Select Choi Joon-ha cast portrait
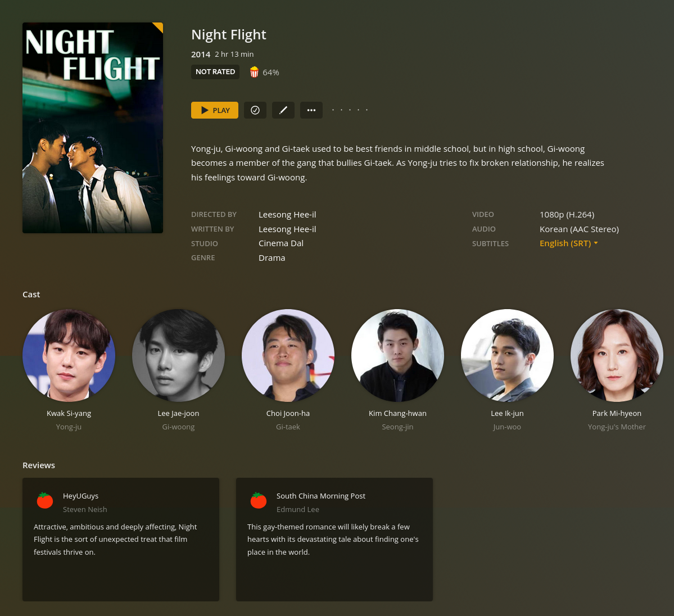 [288, 356]
